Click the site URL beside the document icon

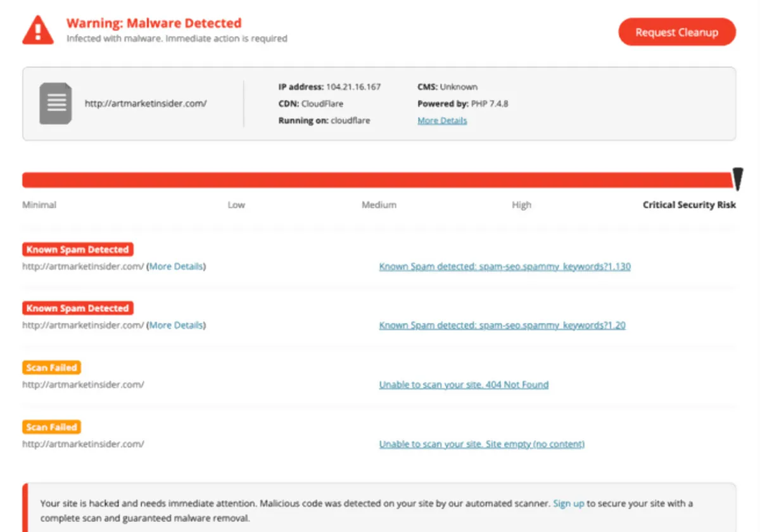click(x=146, y=103)
